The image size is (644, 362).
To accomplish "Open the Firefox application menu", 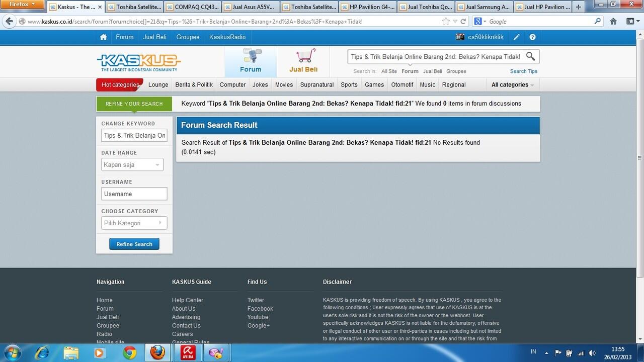I will click(23, 5).
